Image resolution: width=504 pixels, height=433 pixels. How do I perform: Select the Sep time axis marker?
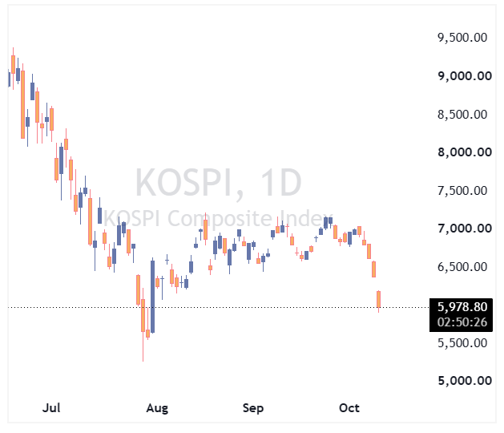(x=253, y=408)
